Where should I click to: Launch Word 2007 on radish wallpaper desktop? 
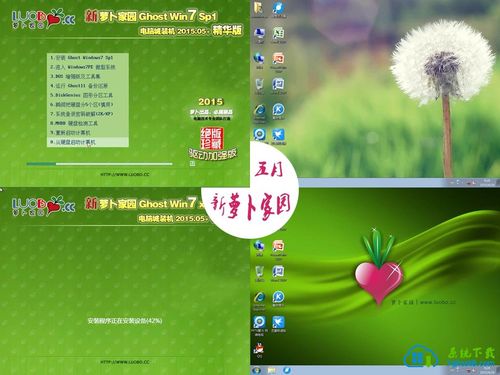[x=278, y=273]
